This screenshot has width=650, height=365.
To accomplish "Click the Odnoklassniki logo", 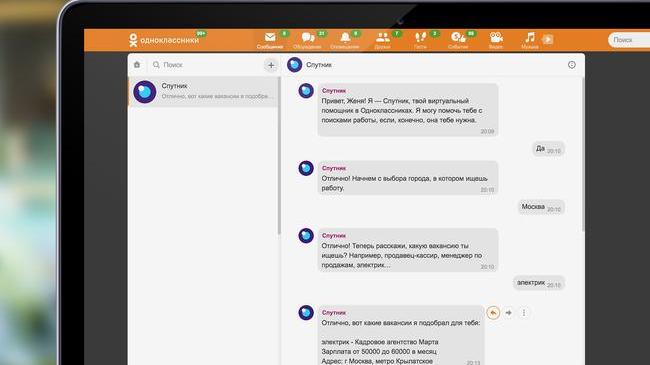I will coord(163,40).
